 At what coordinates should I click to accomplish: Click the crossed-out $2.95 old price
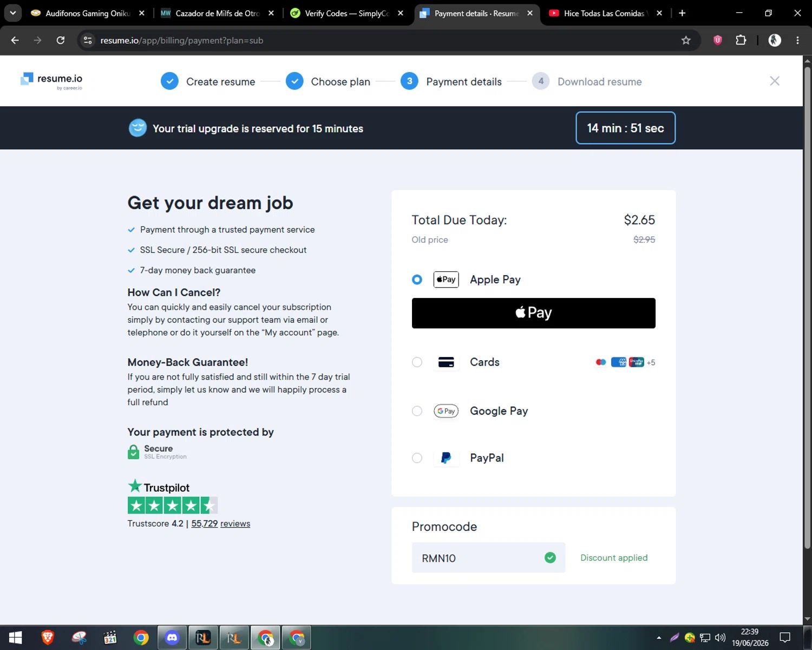coord(644,239)
